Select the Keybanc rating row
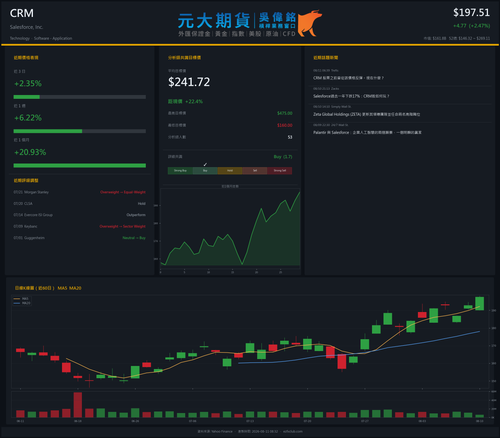The width and height of the screenshot is (500, 438). tap(80, 226)
